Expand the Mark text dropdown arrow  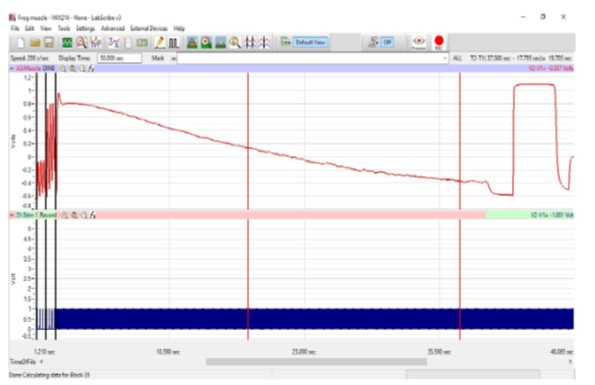pos(445,58)
